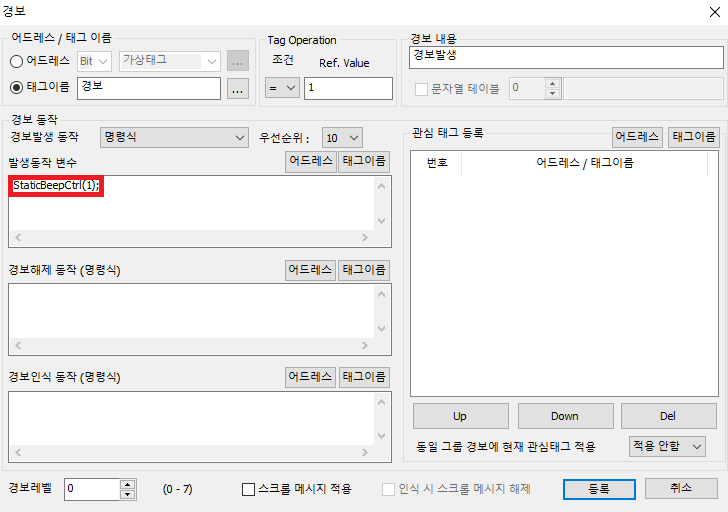Open the 적용 안함 dropdown
728x512 pixels.
pyautogui.click(x=667, y=447)
